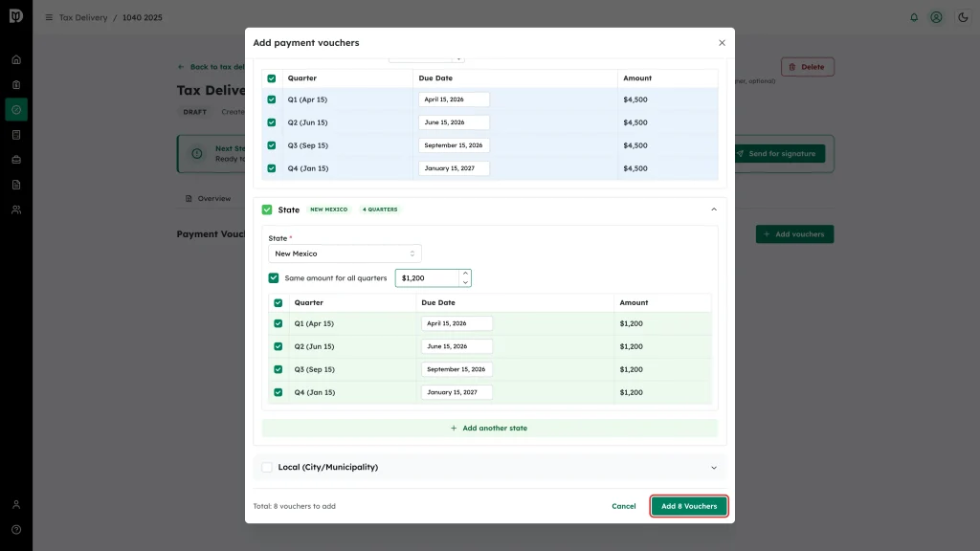The image size is (980, 551).
Task: Close the Add payment vouchers dialog
Action: click(722, 43)
